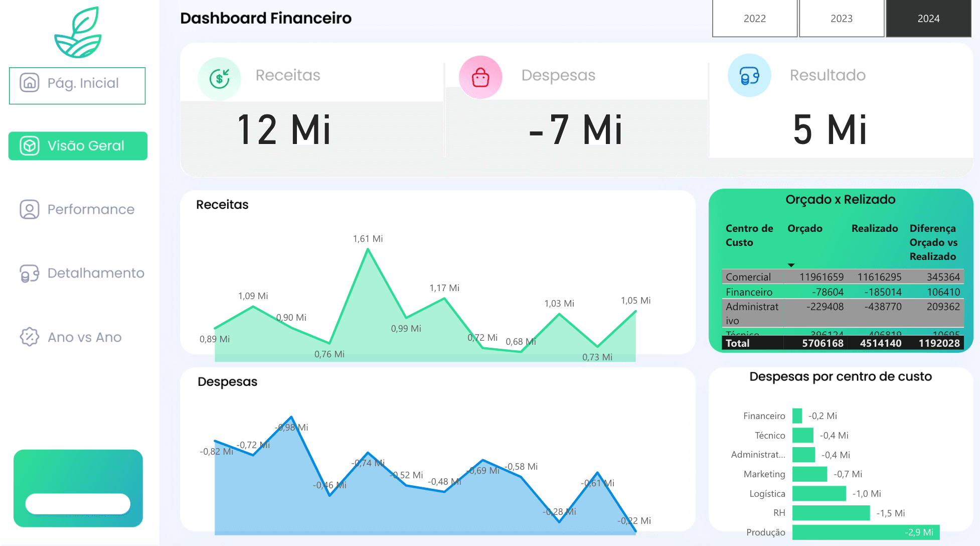Click the pink Despesas shopping bag icon

(480, 77)
